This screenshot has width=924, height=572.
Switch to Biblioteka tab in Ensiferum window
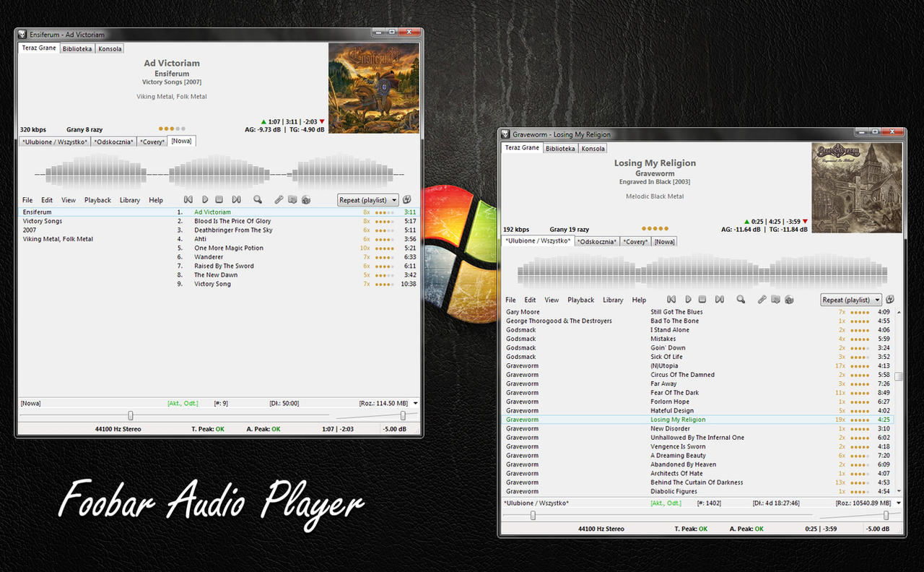point(77,48)
